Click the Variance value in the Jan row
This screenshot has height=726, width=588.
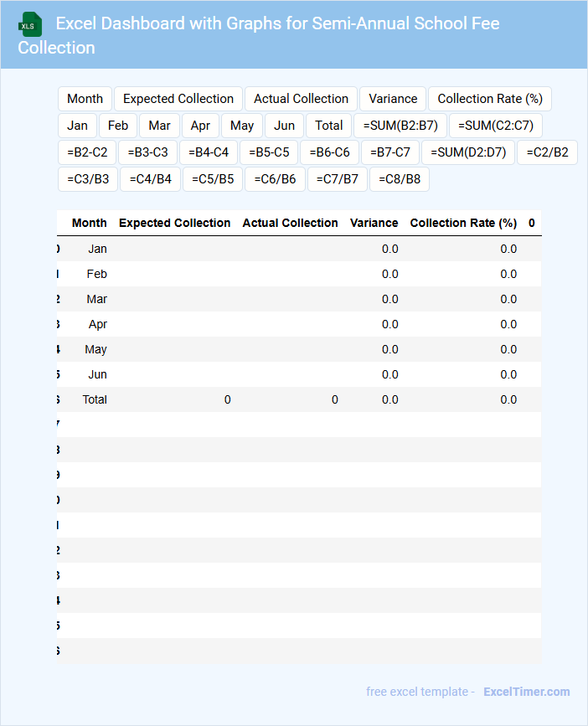[389, 249]
